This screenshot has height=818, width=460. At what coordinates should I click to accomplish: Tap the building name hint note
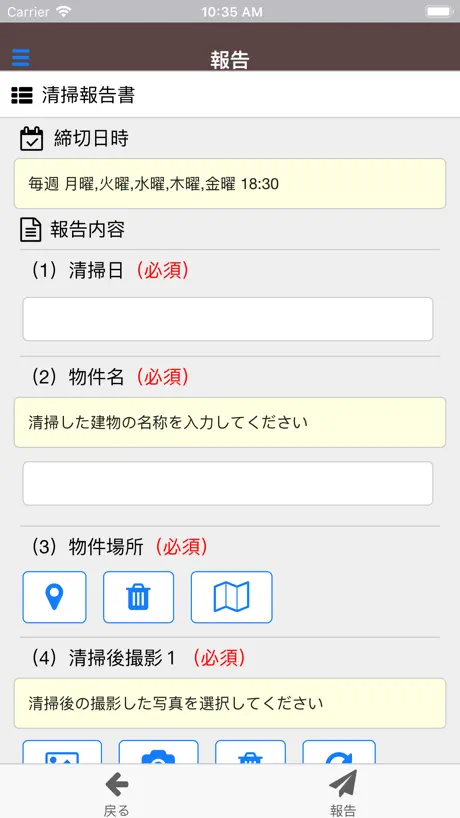tap(230, 423)
